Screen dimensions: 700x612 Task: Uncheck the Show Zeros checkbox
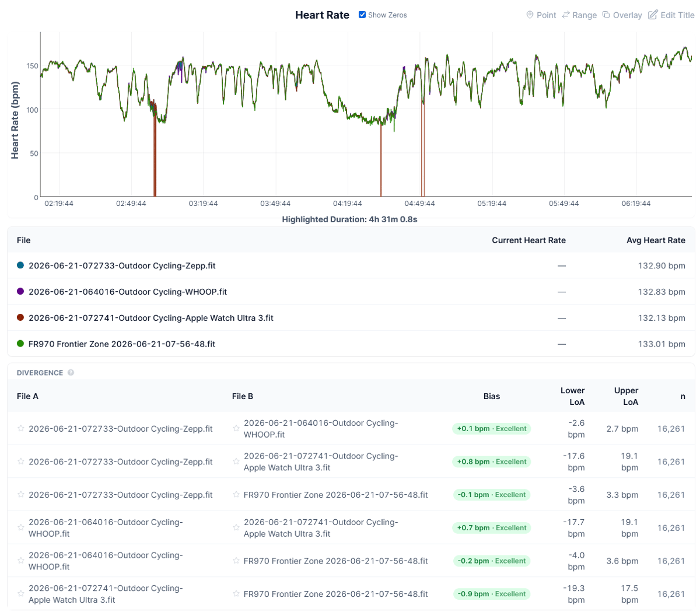tap(362, 15)
